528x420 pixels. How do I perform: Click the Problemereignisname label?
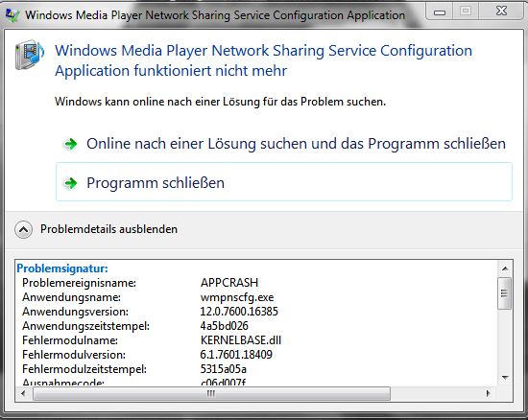pyautogui.click(x=79, y=283)
